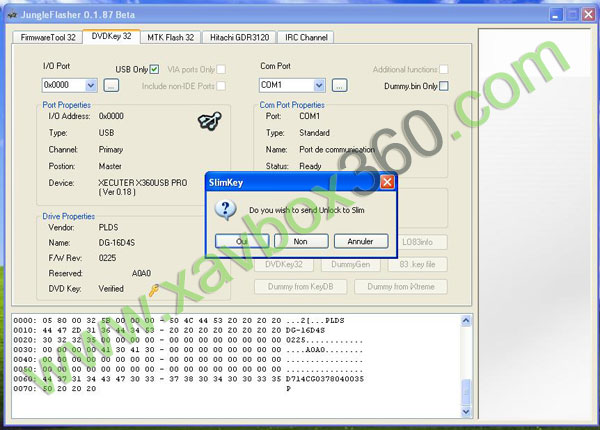Click the Channel value Primary
This screenshot has height=430, width=600.
click(111, 150)
